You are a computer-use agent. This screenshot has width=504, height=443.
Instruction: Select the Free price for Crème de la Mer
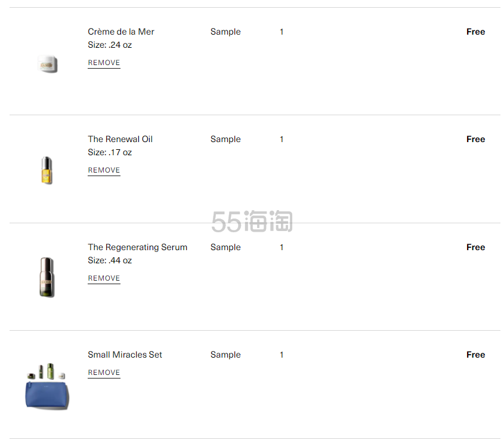(476, 32)
